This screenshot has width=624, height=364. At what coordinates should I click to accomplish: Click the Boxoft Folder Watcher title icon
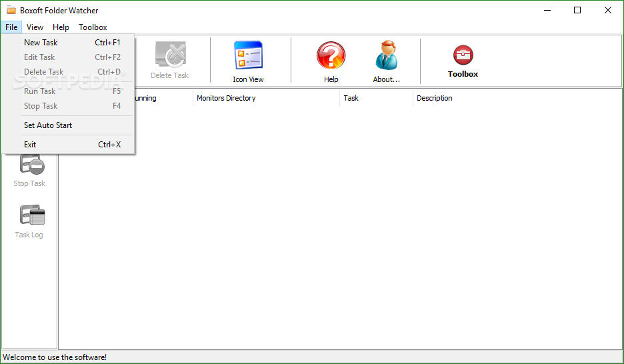point(11,10)
